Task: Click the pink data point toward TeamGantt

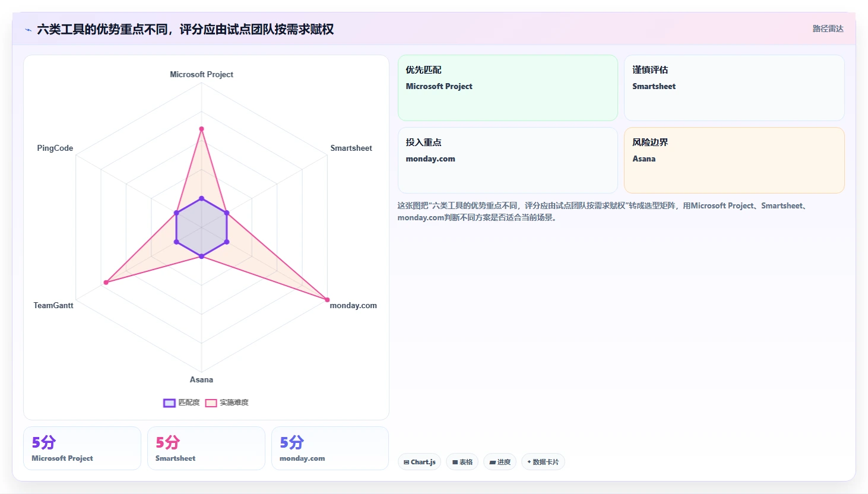Action: pos(106,283)
